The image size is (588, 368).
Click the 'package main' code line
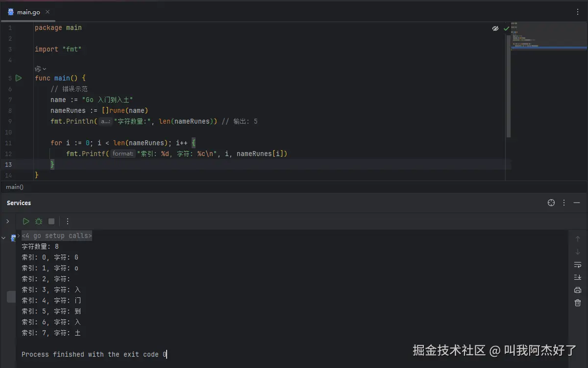tap(58, 28)
